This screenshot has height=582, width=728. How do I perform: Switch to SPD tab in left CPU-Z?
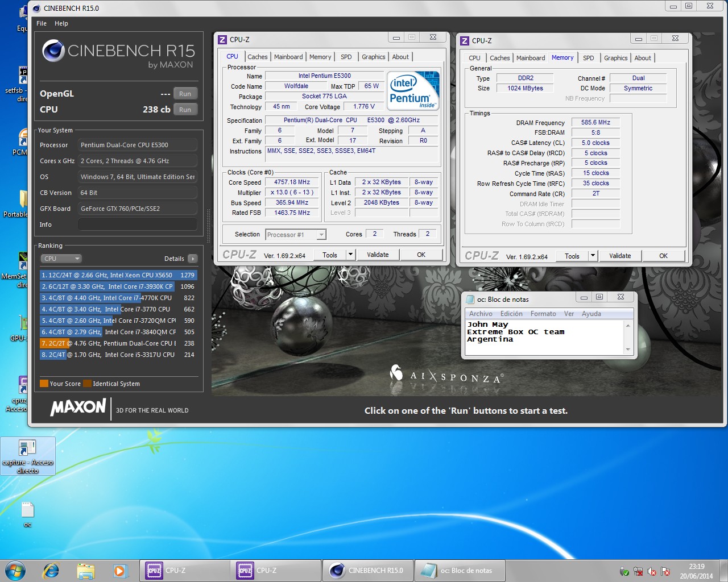(x=346, y=57)
